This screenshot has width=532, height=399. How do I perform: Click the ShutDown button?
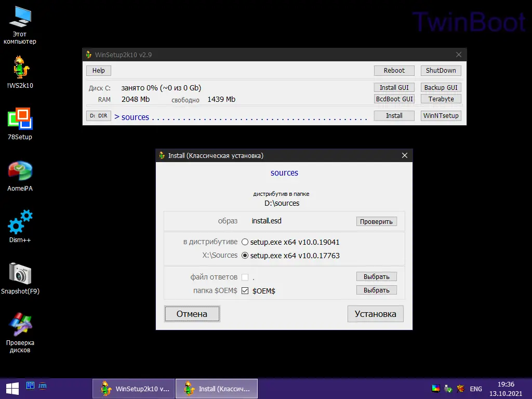(441, 70)
